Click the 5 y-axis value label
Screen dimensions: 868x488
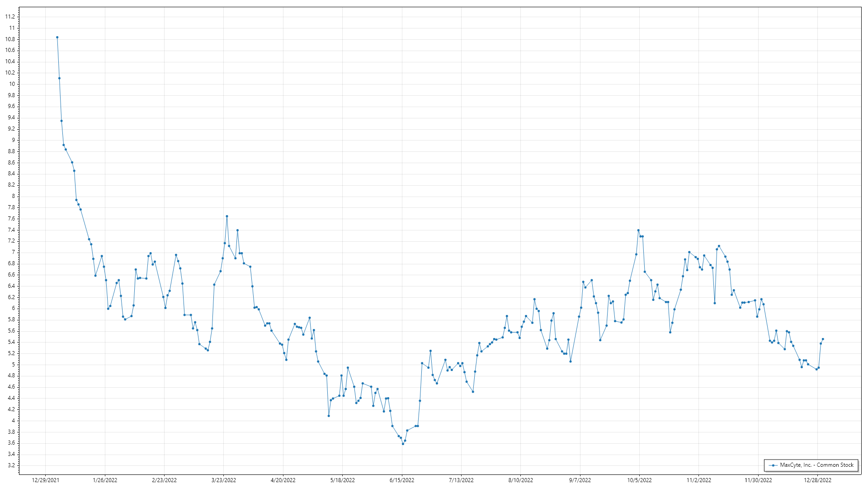(13, 365)
